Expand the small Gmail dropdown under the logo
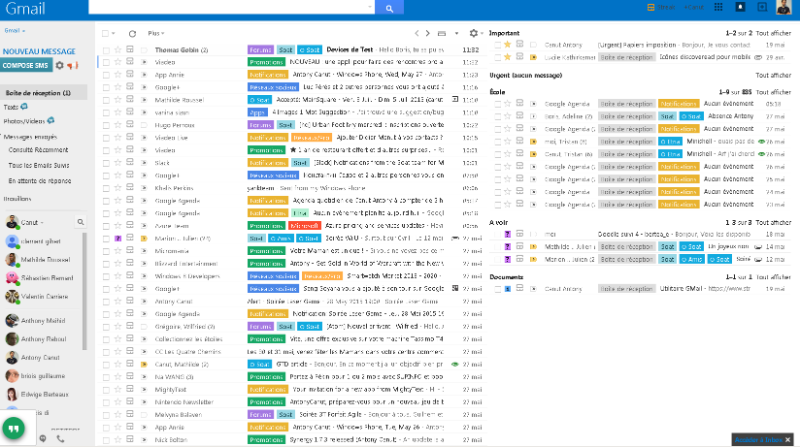The height and width of the screenshot is (447, 800). pyautogui.click(x=15, y=31)
